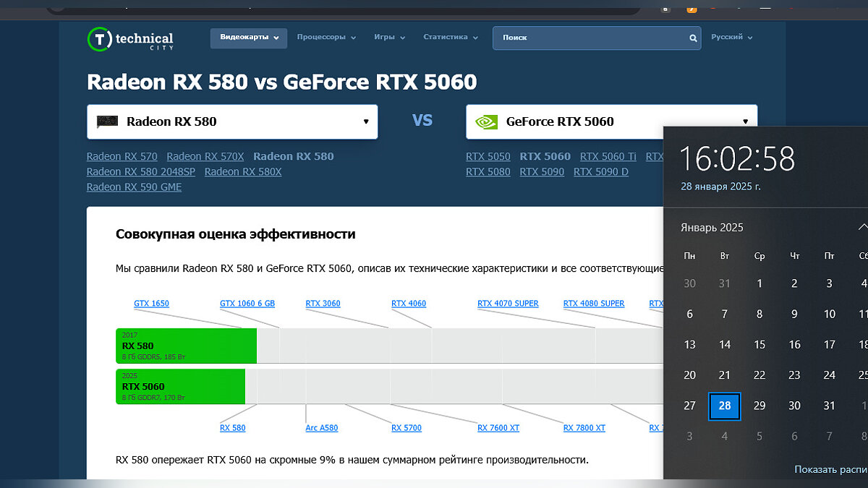Collapse the calendar with the up chevron

point(862,227)
